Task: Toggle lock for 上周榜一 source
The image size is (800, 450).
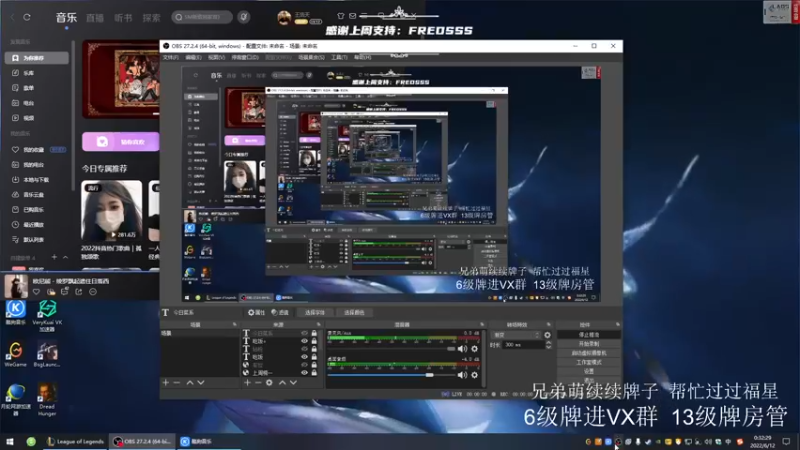Action: [x=314, y=373]
